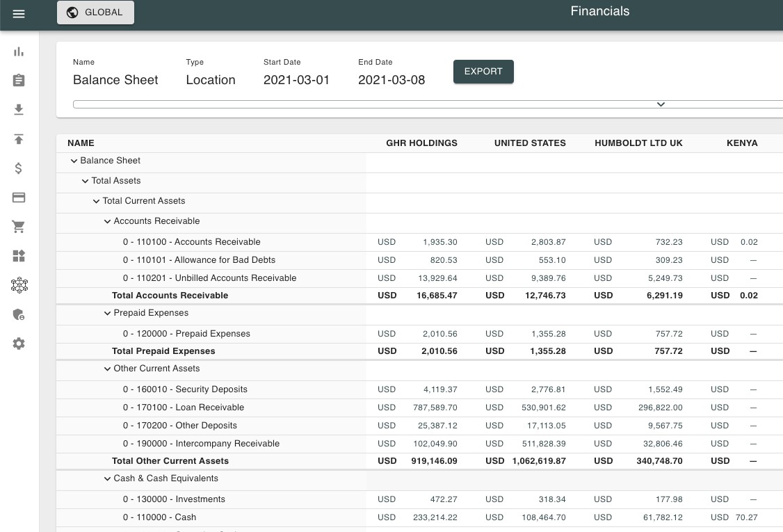Select the clipboard tasks icon
The height and width of the screenshot is (532, 783).
pyautogui.click(x=19, y=81)
